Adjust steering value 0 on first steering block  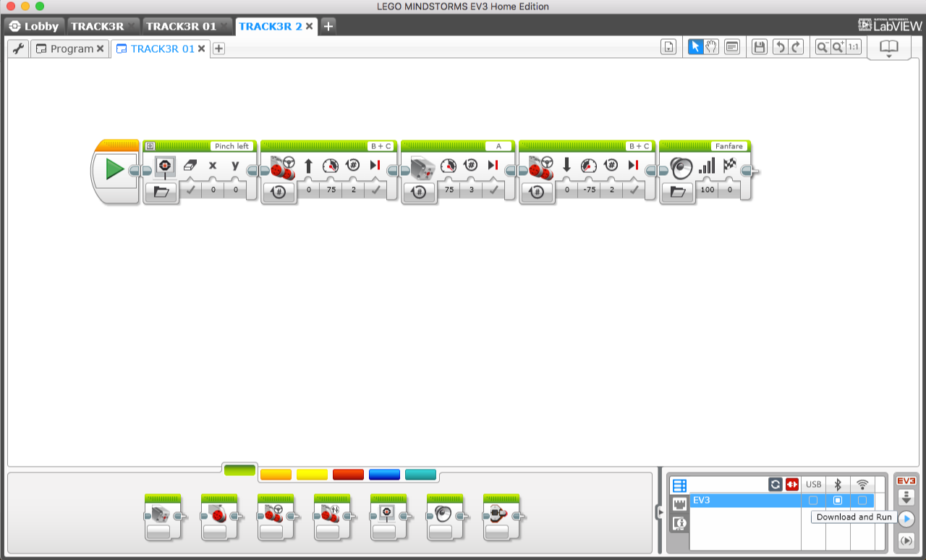coord(309,191)
